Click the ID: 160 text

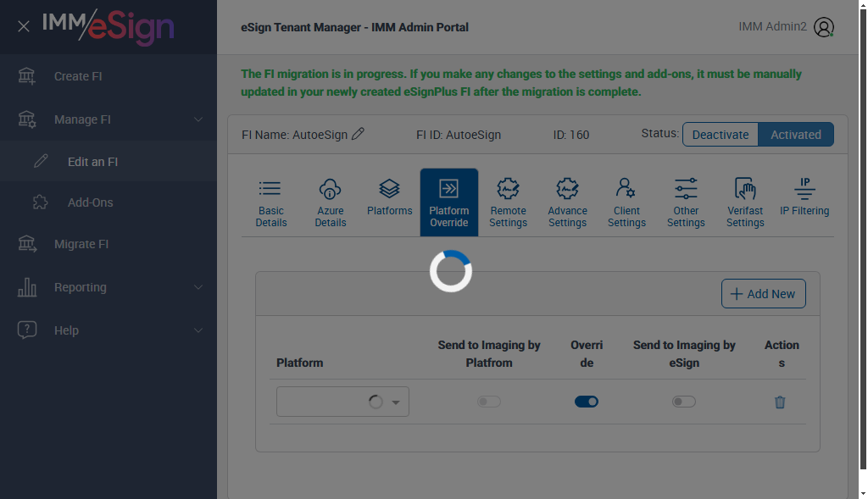coord(570,135)
